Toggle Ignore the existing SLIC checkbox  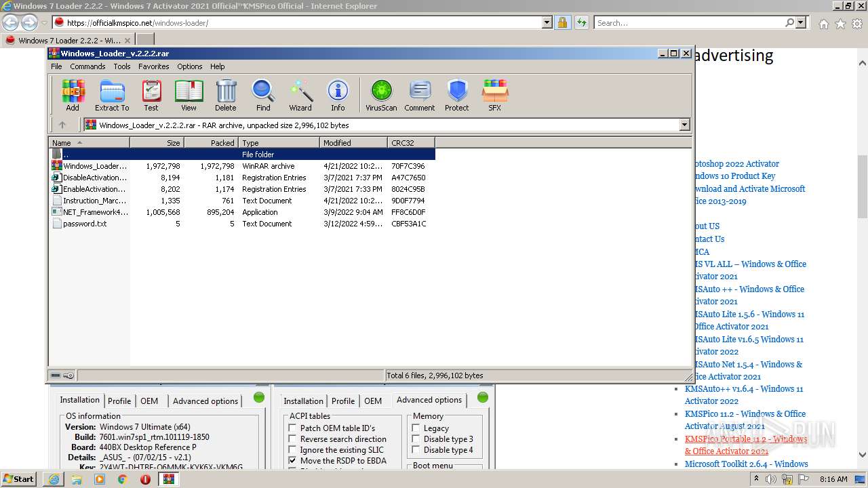pyautogui.click(x=292, y=449)
